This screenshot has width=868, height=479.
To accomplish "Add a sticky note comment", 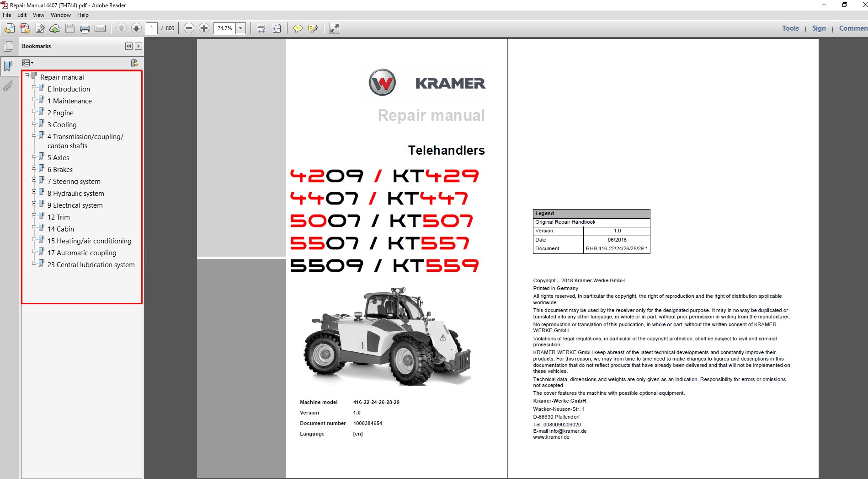I will [298, 28].
